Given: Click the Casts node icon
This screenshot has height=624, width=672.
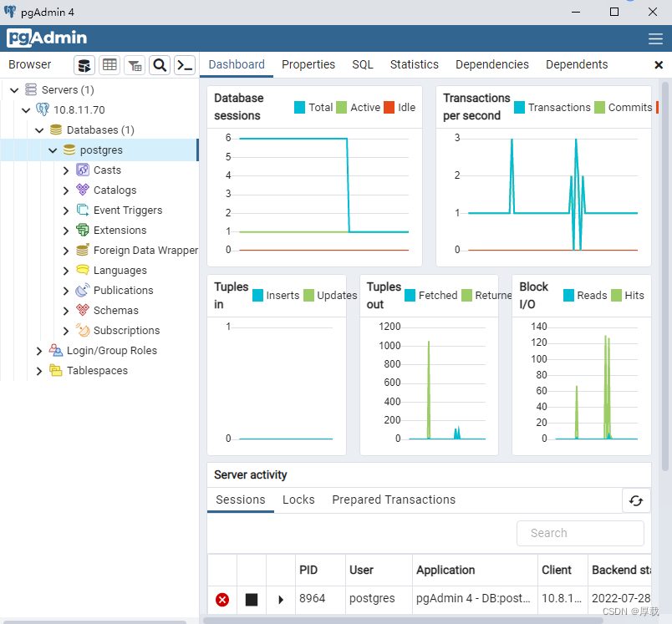Looking at the screenshot, I should point(83,170).
